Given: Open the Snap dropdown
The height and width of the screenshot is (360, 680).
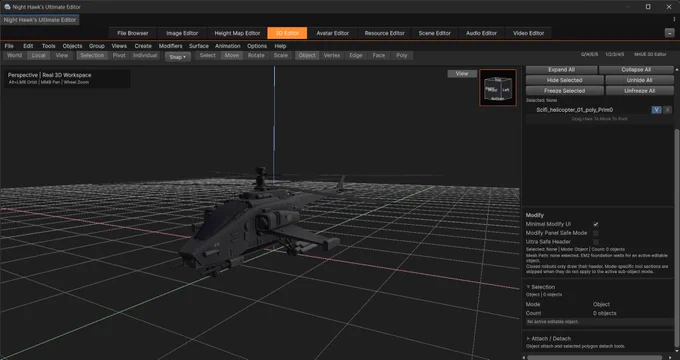Looking at the screenshot, I should click(178, 57).
